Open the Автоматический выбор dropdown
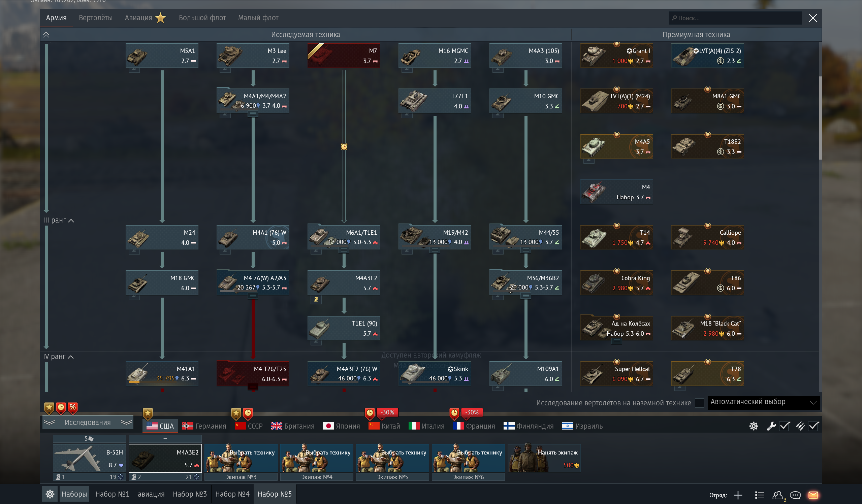The image size is (862, 504). coord(764,402)
